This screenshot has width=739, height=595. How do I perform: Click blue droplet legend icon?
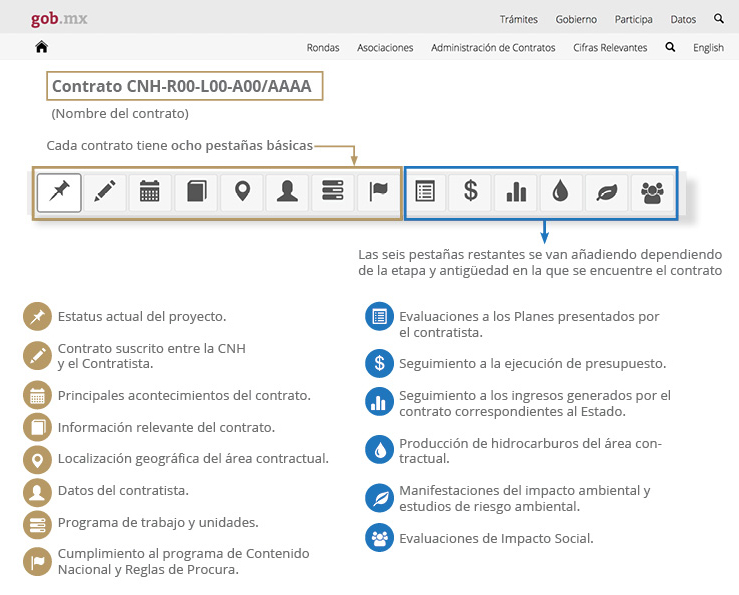(379, 450)
